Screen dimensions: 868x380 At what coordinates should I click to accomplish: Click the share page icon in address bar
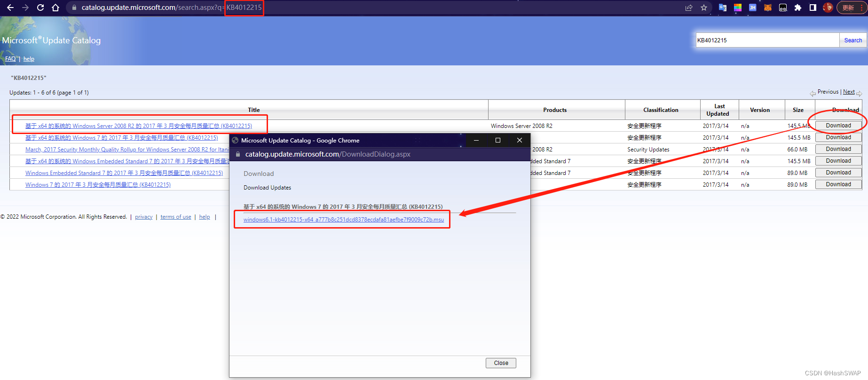689,8
